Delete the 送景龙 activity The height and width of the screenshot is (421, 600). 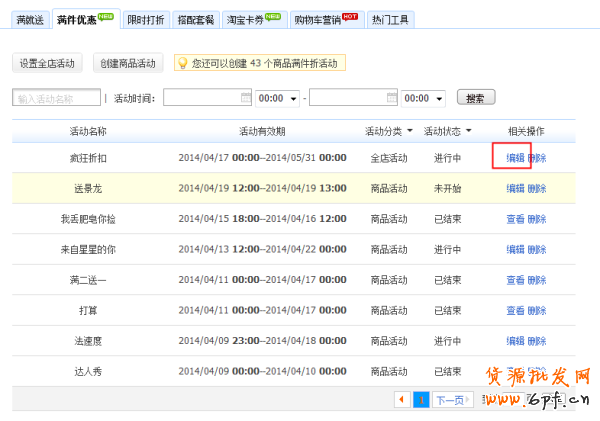(x=537, y=188)
